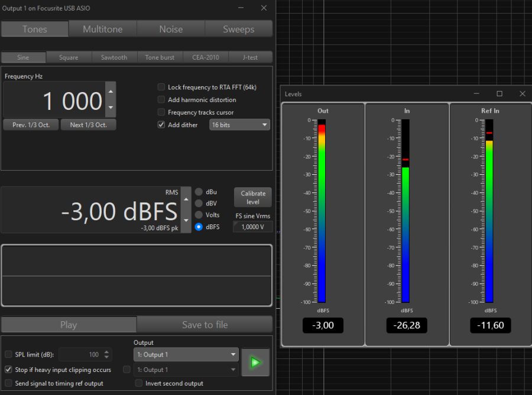The height and width of the screenshot is (395, 532).
Task: Click the Play button
Action: pos(69,325)
